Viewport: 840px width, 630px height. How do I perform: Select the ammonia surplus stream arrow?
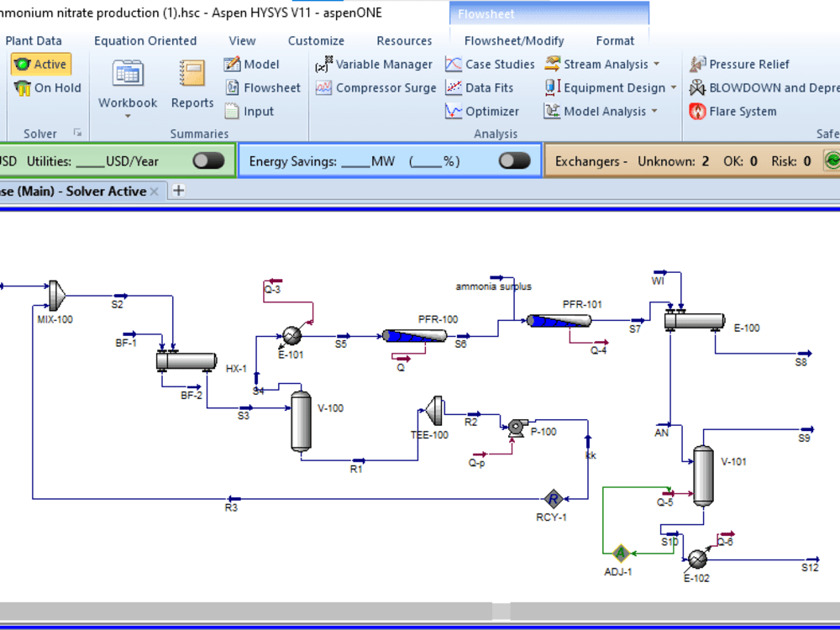pos(497,278)
